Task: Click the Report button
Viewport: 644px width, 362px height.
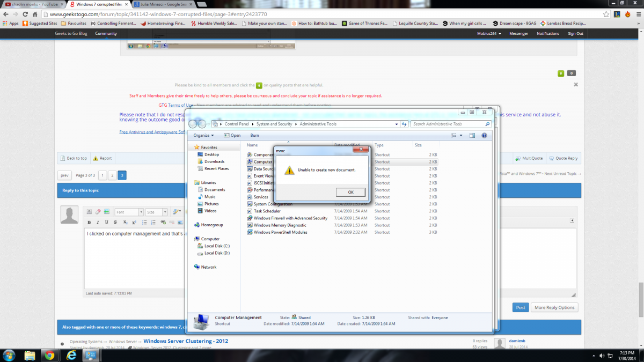Action: 103,158
